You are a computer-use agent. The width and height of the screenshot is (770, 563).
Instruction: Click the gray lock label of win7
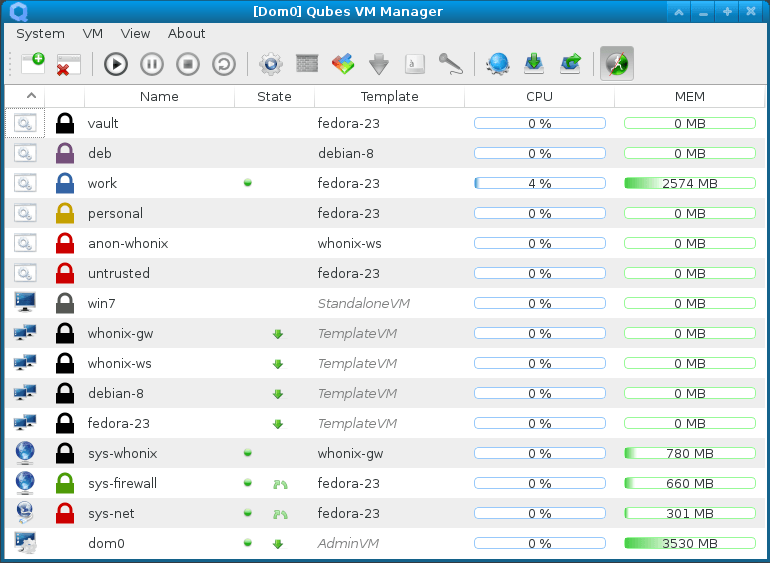[65, 303]
